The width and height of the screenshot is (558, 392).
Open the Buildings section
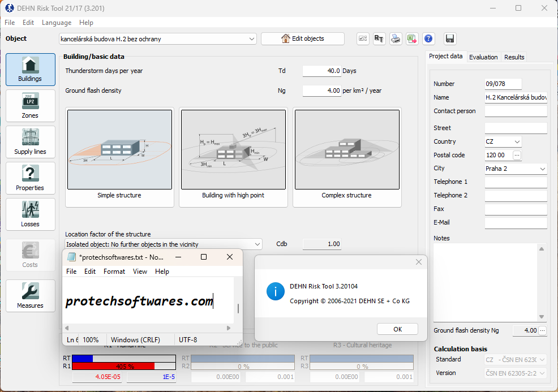(30, 70)
